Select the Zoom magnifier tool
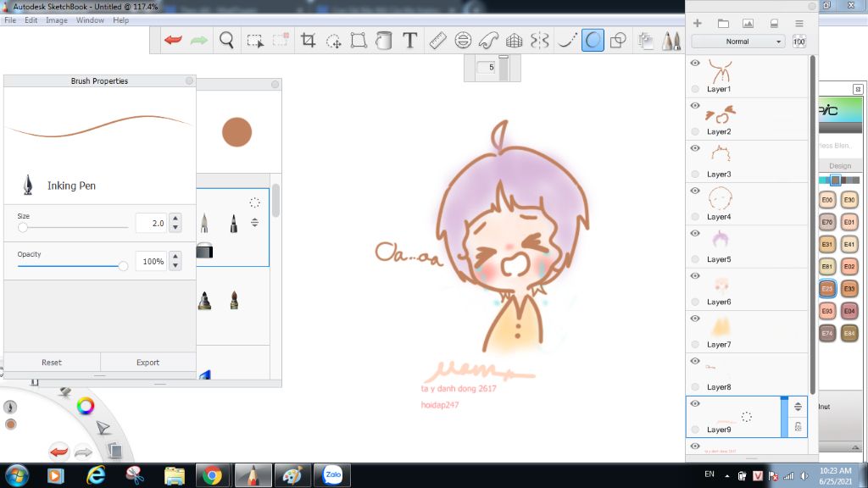This screenshot has width=868, height=488. (226, 41)
